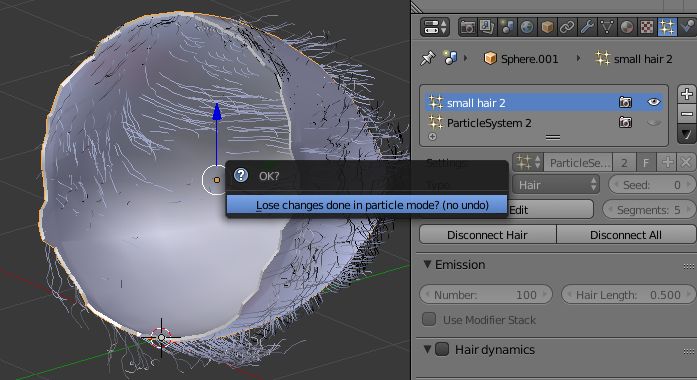The width and height of the screenshot is (697, 380).
Task: Expand breadcrumb arrow after the scene icon
Action: (x=465, y=58)
